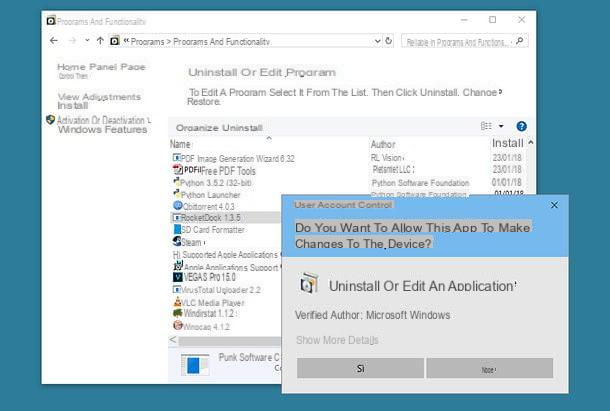Select the Qbittorrent 4.0.3 icon
Screen dimensions: 610x411
point(178,206)
